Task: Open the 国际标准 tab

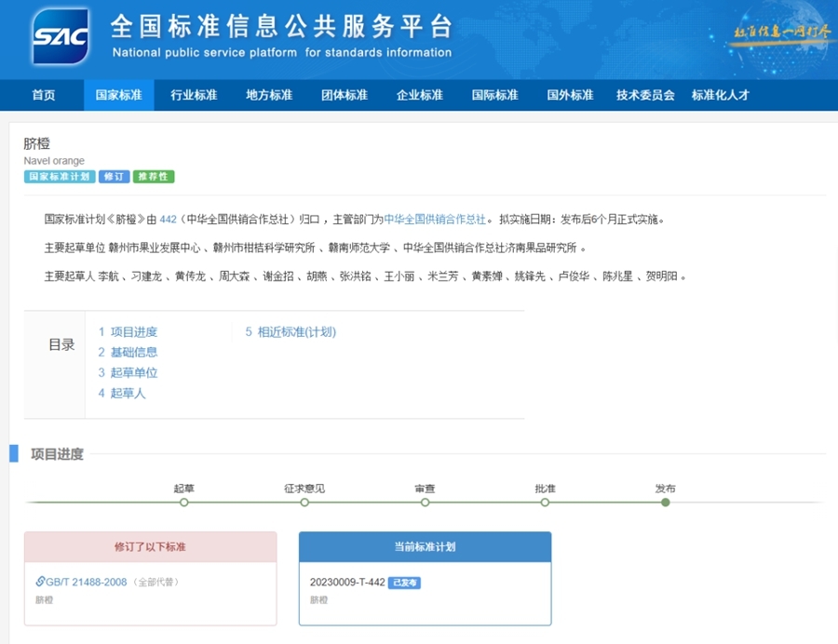Action: pos(495,95)
